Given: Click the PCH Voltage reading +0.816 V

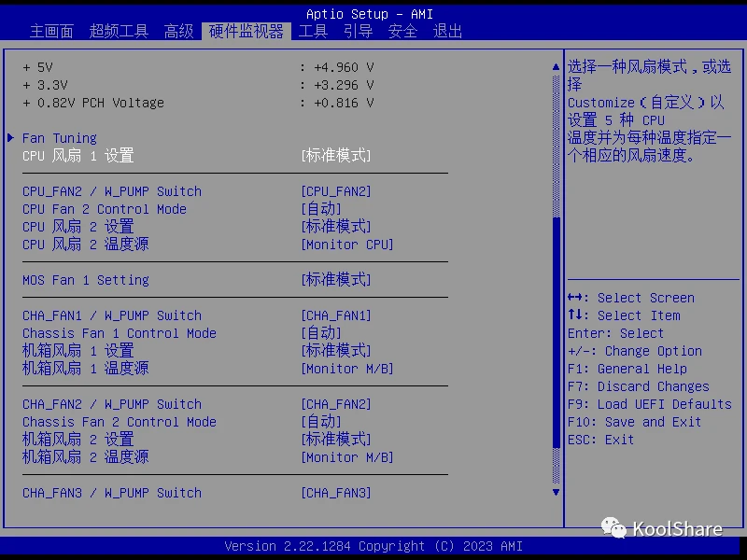Looking at the screenshot, I should point(344,103).
